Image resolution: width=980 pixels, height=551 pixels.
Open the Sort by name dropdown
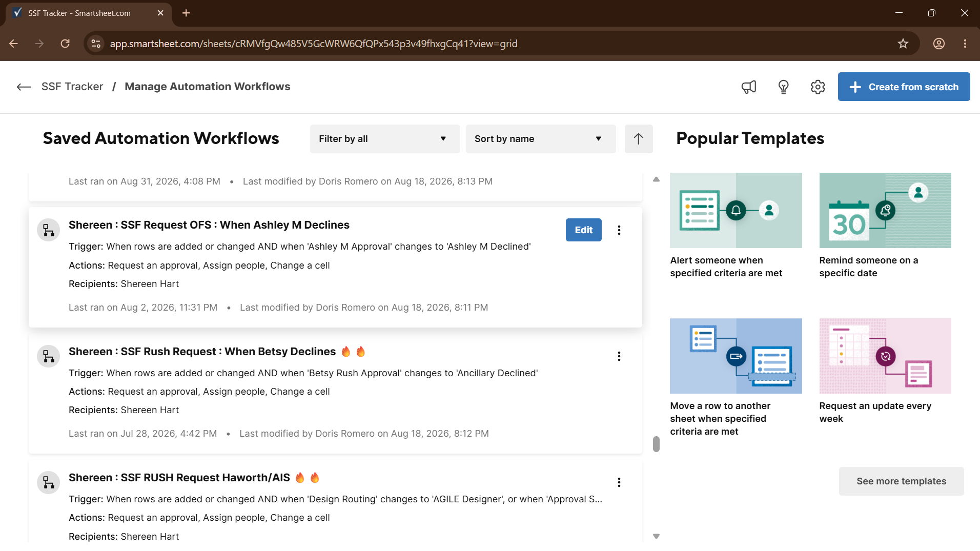pos(540,139)
